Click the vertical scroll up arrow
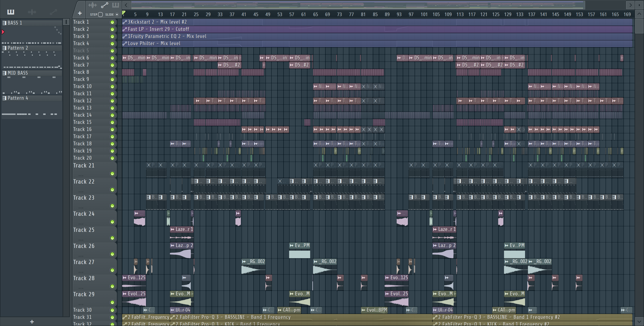644x326 pixels. (x=639, y=14)
